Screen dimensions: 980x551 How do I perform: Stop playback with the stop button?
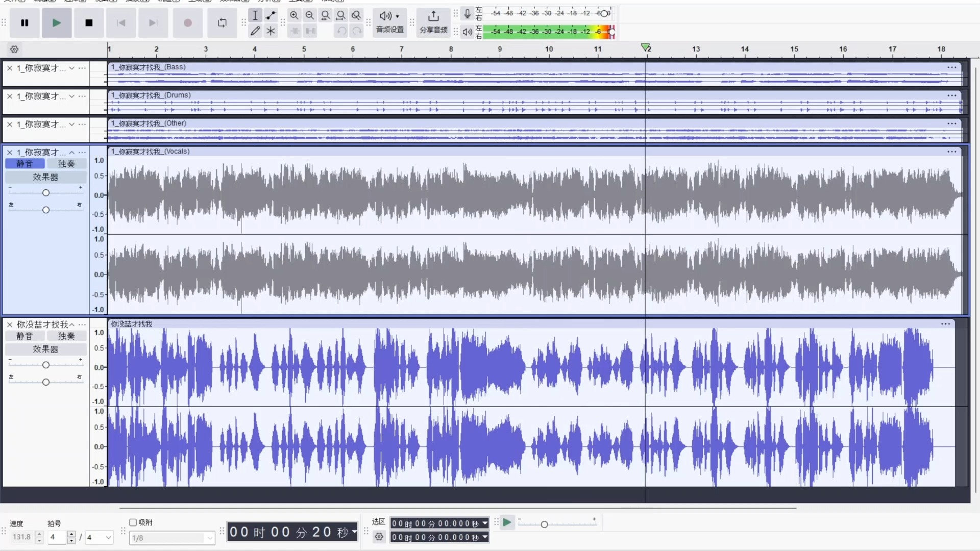pos(89,23)
